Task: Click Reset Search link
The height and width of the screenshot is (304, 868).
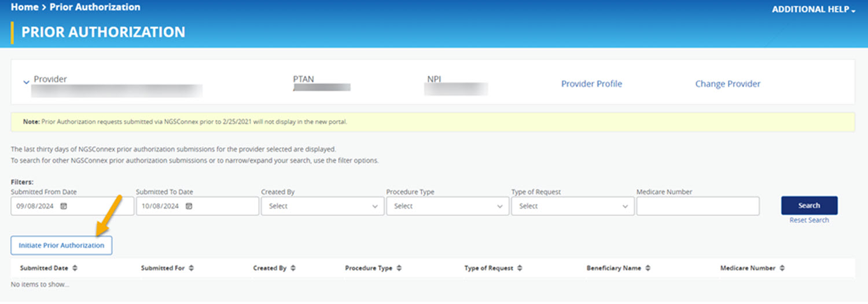Action: tap(809, 220)
